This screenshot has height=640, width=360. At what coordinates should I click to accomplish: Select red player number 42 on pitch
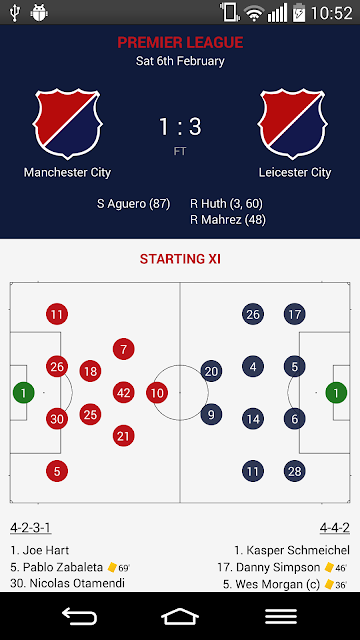point(124,393)
